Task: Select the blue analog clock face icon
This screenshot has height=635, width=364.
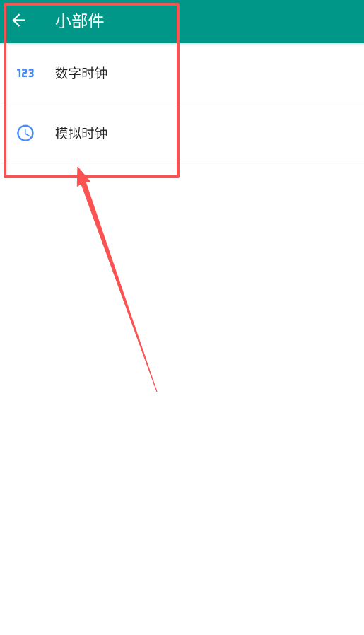Action: tap(25, 133)
